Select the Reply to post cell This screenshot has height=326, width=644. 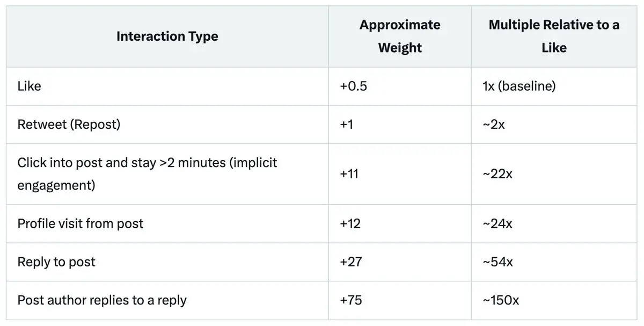tap(56, 262)
